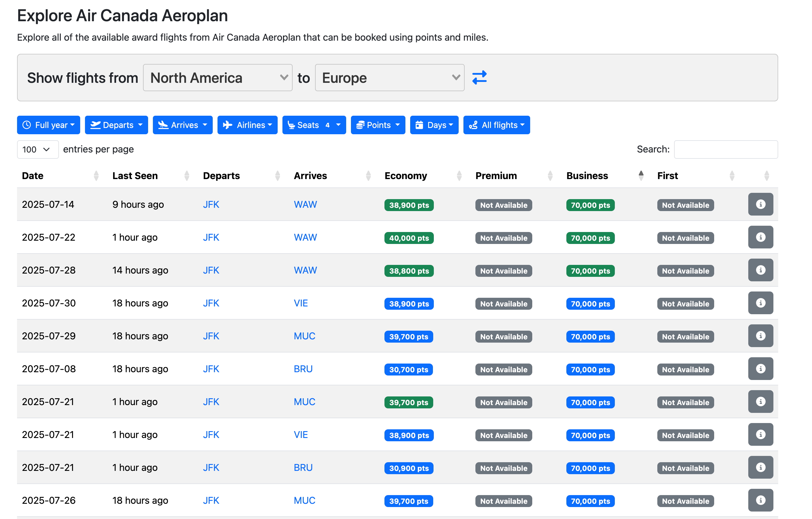Swap origin and destination regions icon
Image resolution: width=812 pixels, height=519 pixels.
click(x=479, y=77)
